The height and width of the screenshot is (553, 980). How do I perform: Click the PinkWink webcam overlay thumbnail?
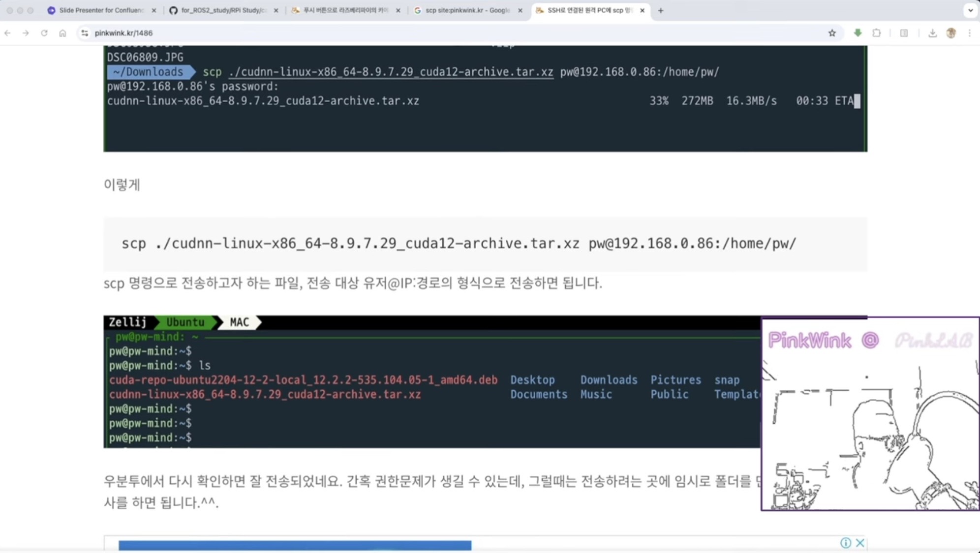(870, 414)
